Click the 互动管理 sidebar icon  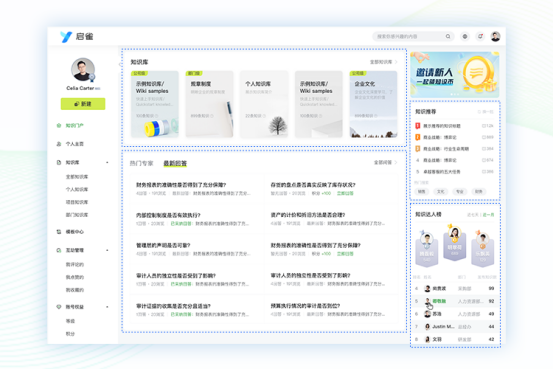[59, 250]
